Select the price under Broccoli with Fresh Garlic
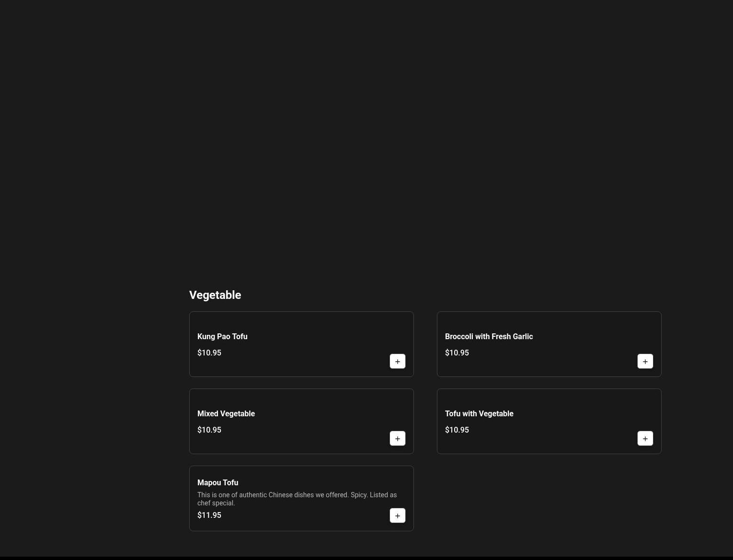This screenshot has height=560, width=733. [x=457, y=353]
